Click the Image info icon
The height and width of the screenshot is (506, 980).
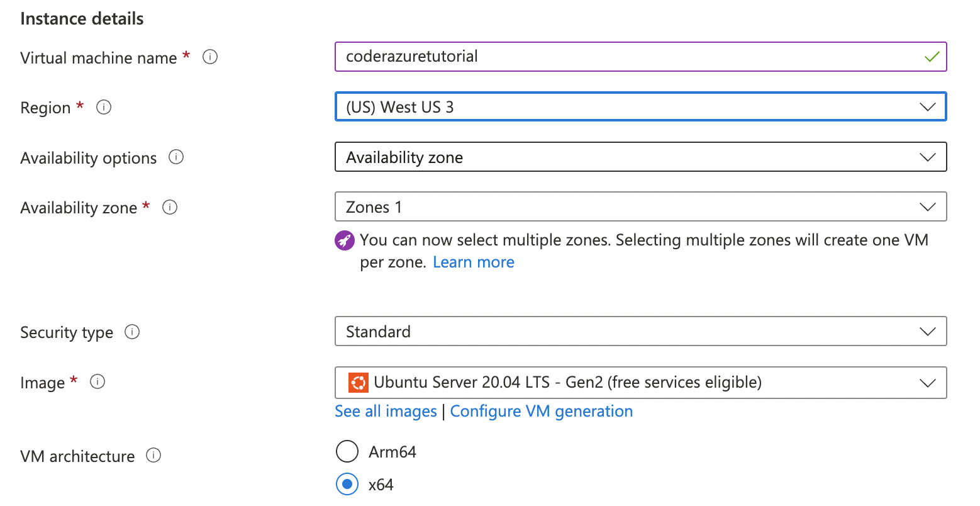point(97,381)
